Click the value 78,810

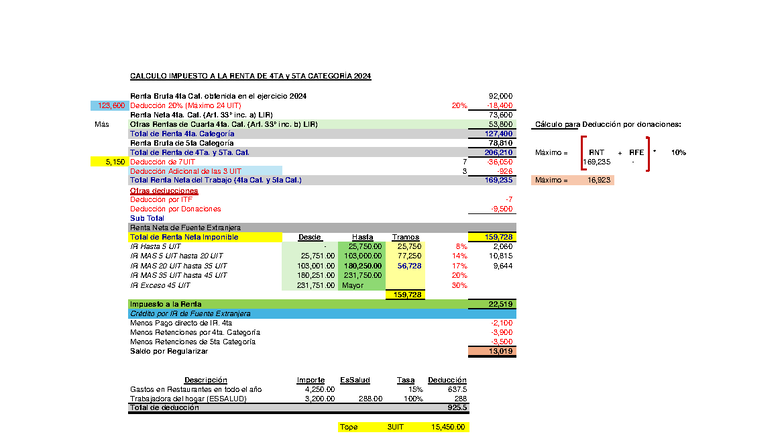tap(500, 143)
